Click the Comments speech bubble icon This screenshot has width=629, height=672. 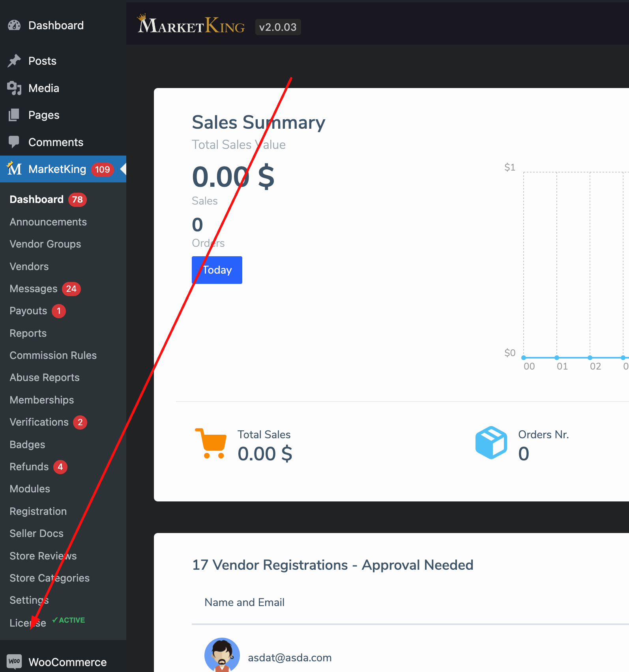[x=14, y=142]
